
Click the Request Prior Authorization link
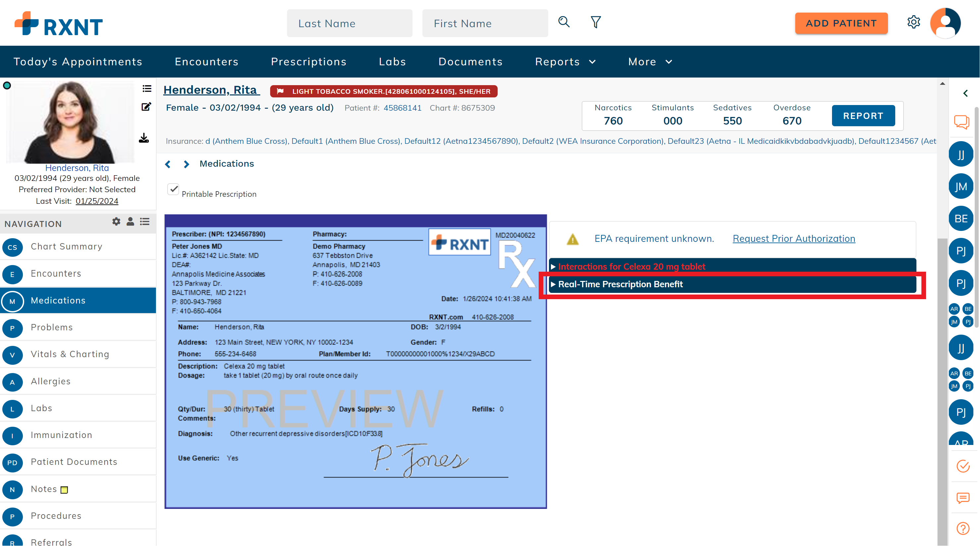794,238
